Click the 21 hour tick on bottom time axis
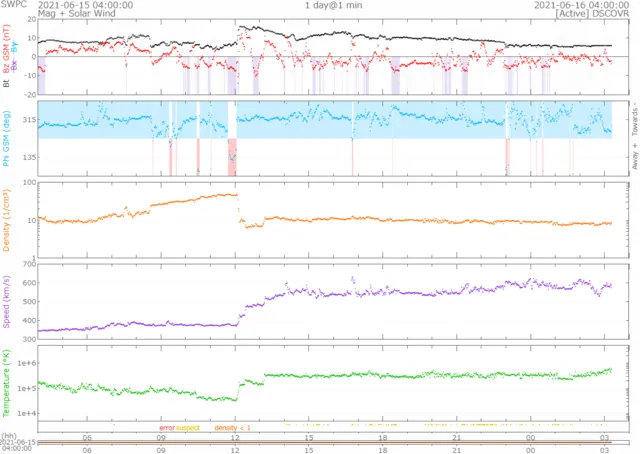The width and height of the screenshot is (640, 454). click(x=455, y=436)
